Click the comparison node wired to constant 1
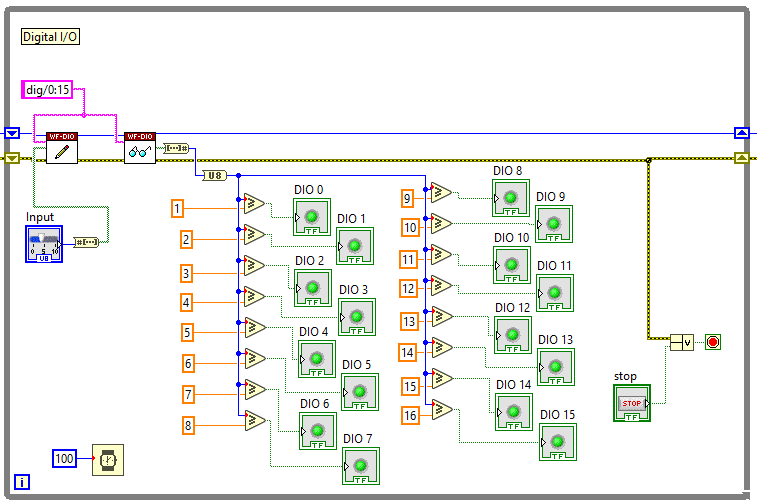The width and height of the screenshot is (757, 504). [254, 204]
